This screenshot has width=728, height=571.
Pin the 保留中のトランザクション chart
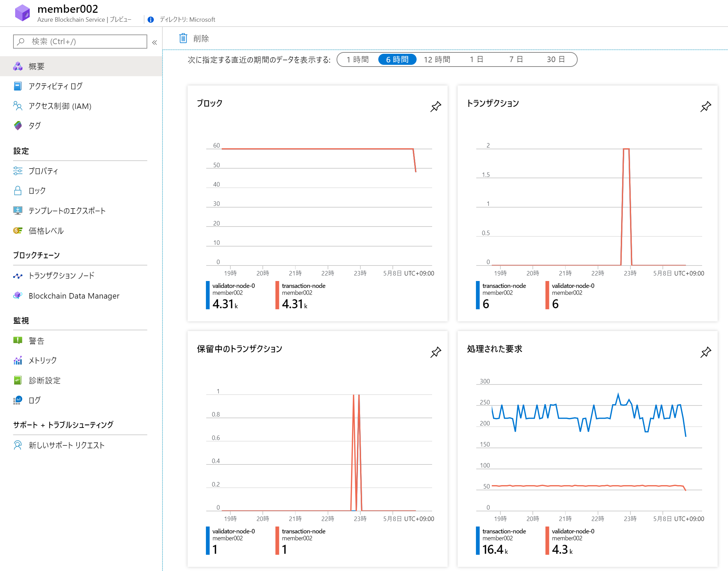pos(436,352)
